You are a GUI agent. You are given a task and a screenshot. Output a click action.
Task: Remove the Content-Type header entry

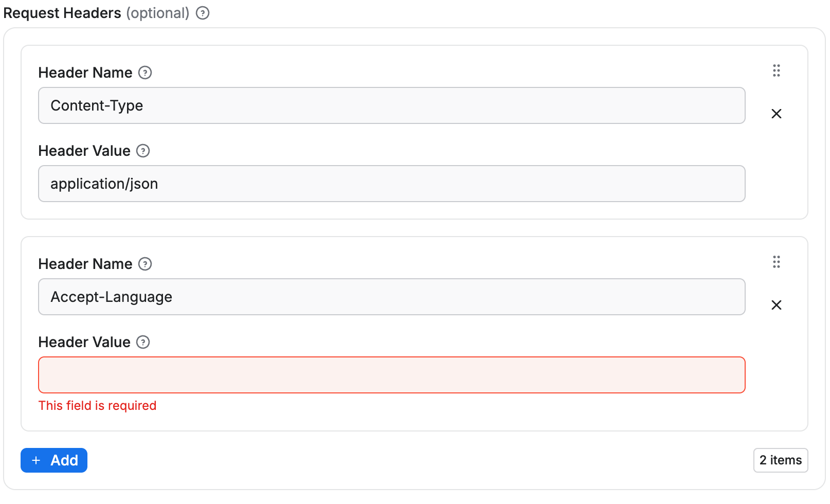777,114
